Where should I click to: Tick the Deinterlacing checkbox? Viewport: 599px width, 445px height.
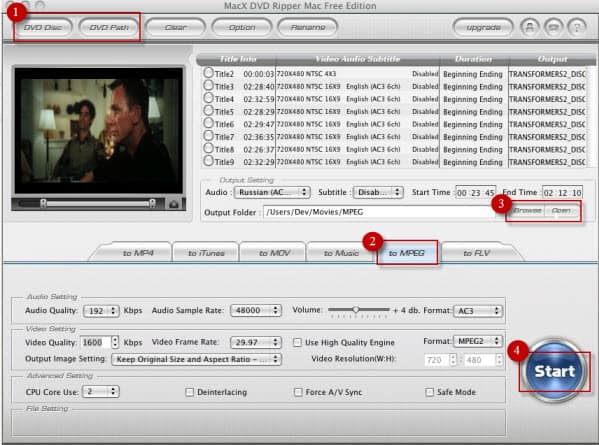189,392
